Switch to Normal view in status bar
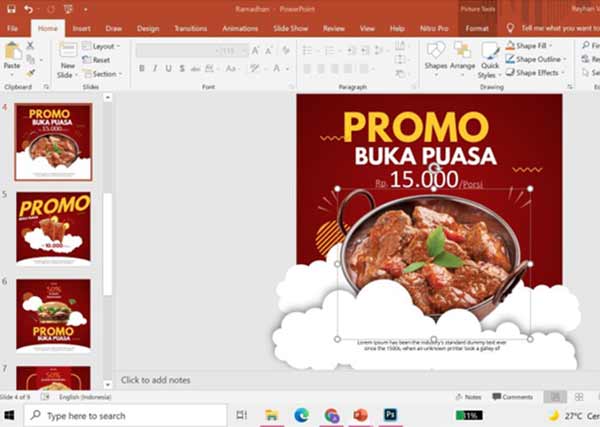 pyautogui.click(x=553, y=397)
